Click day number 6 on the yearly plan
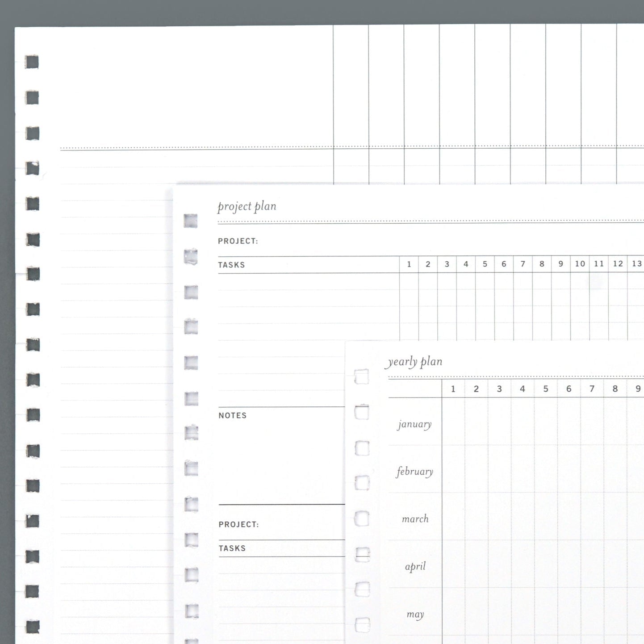The image size is (644, 644). click(569, 389)
